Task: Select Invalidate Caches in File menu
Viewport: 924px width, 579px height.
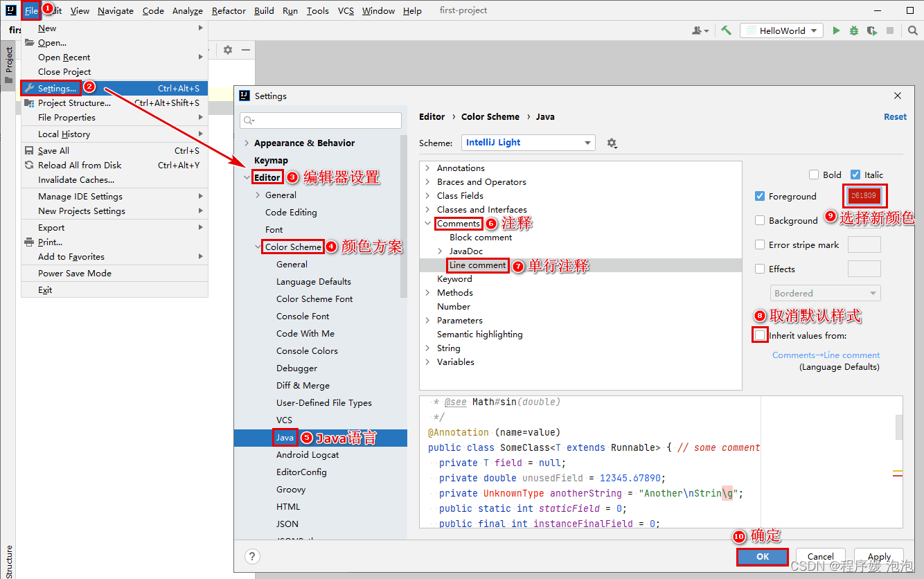Action: [x=114, y=179]
